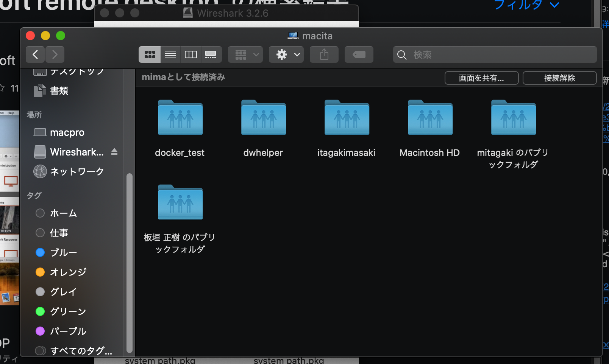The height and width of the screenshot is (364, 609).
Task: Click the ネットワーク globe icon
Action: (40, 172)
